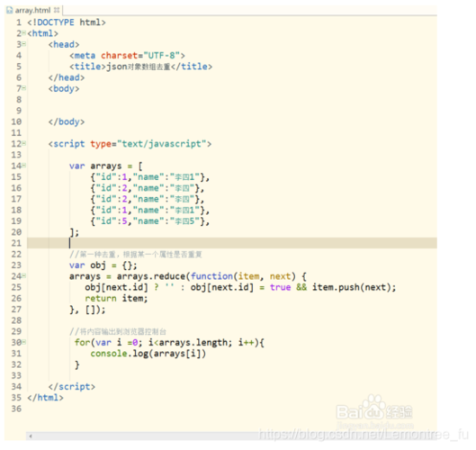Select the array.html tab
The width and height of the screenshot is (476, 450).
[x=32, y=10]
